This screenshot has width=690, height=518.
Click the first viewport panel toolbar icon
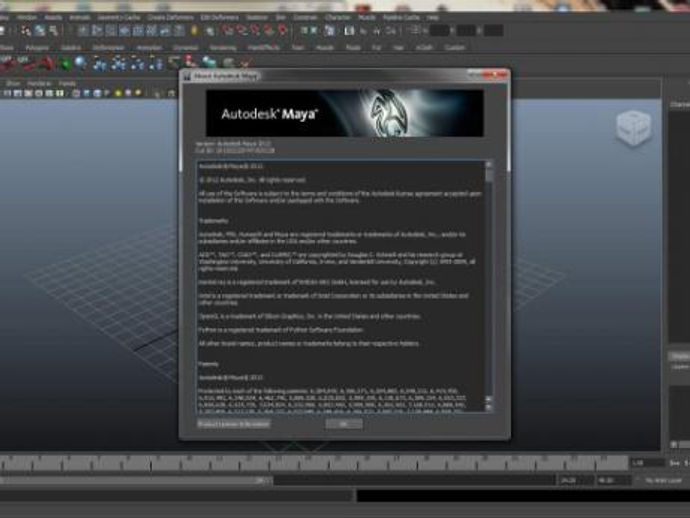[7, 93]
